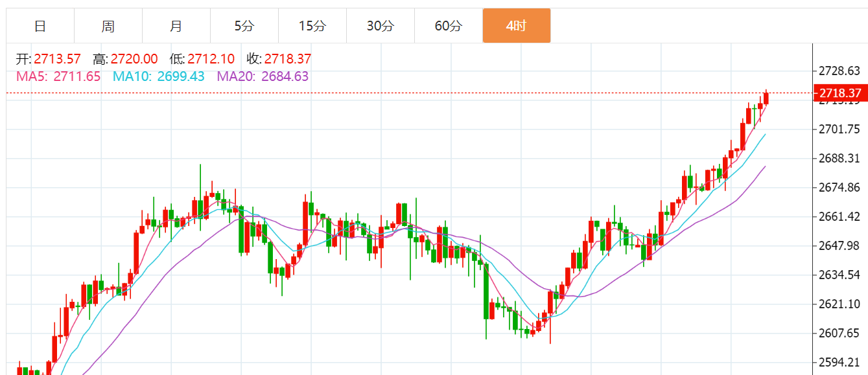868x375 pixels.
Task: Click the 2728.63 price axis label
Action: click(839, 71)
